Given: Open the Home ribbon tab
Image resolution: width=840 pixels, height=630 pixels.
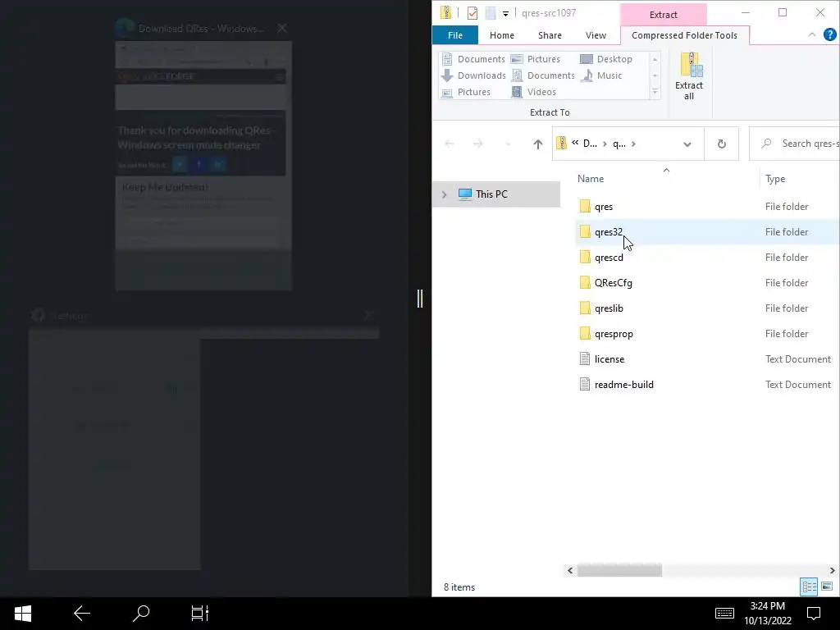Looking at the screenshot, I should tap(501, 34).
